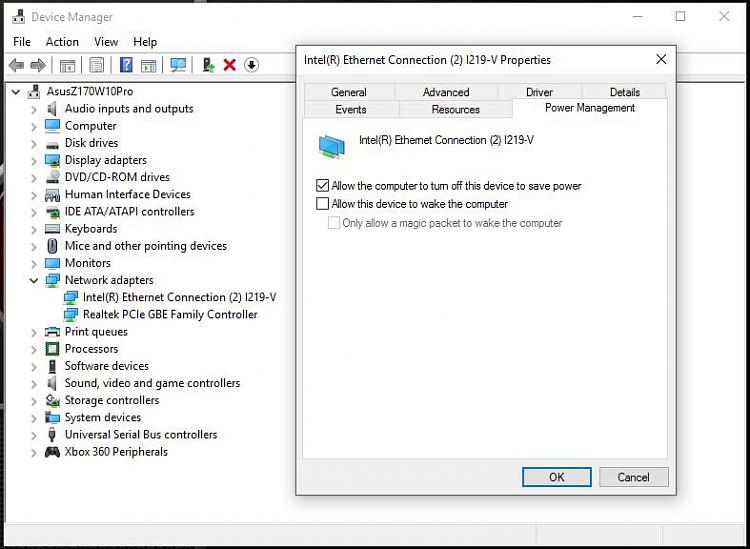Click the Xbox 360 Peripherals gamepad icon
Viewport: 750px width, 549px height.
pyautogui.click(x=52, y=452)
